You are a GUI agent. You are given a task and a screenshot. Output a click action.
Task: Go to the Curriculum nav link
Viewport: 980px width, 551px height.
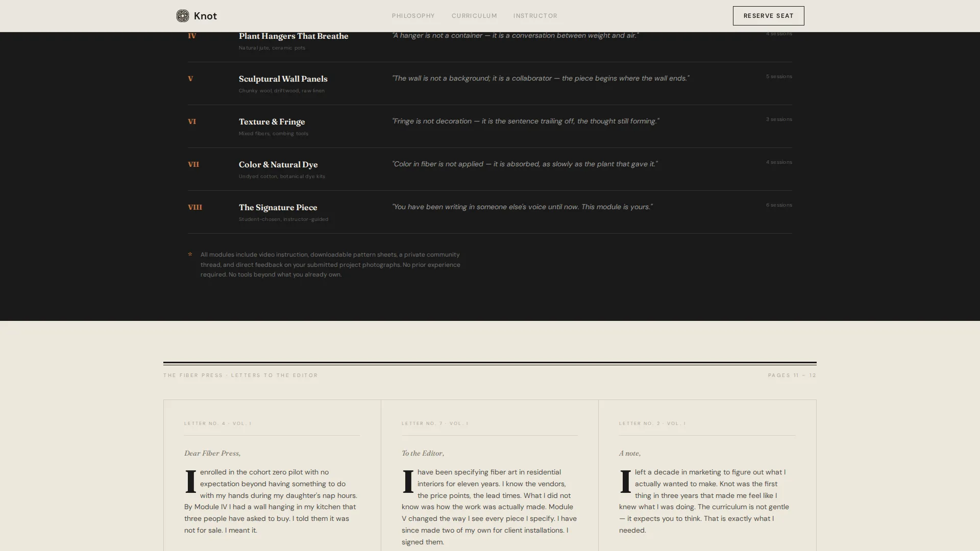pyautogui.click(x=474, y=16)
